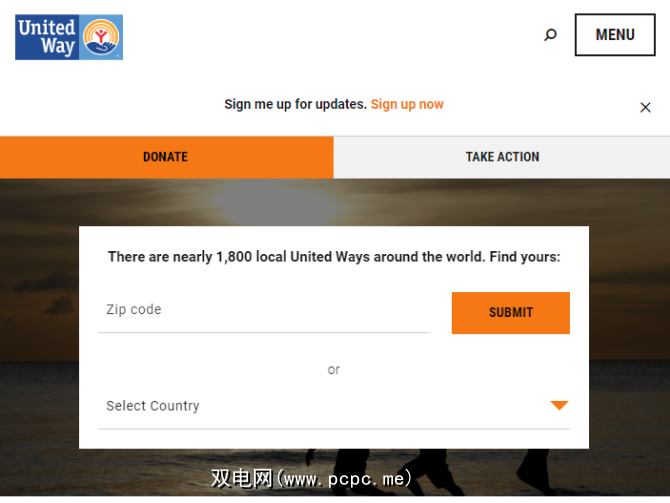Open the MENU button

pos(615,35)
